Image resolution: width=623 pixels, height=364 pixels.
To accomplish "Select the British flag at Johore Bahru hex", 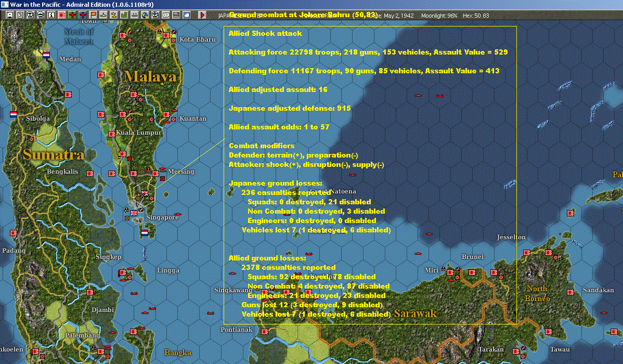I will [x=144, y=193].
